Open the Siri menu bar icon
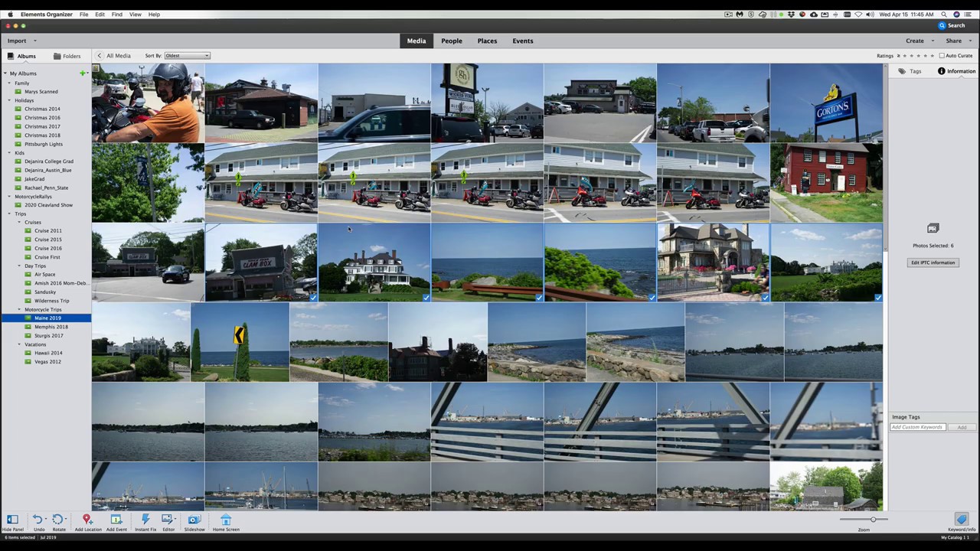 [956, 15]
